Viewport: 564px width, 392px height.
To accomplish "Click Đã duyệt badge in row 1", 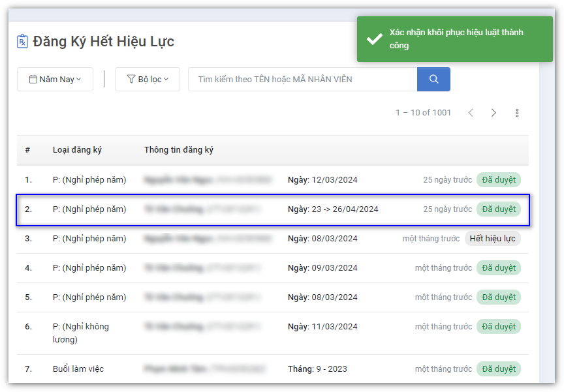I will [498, 180].
